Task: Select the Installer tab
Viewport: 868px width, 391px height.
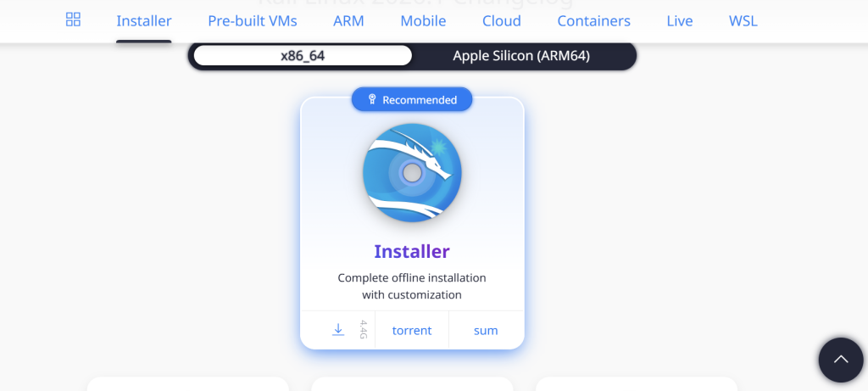Action: 144,21
